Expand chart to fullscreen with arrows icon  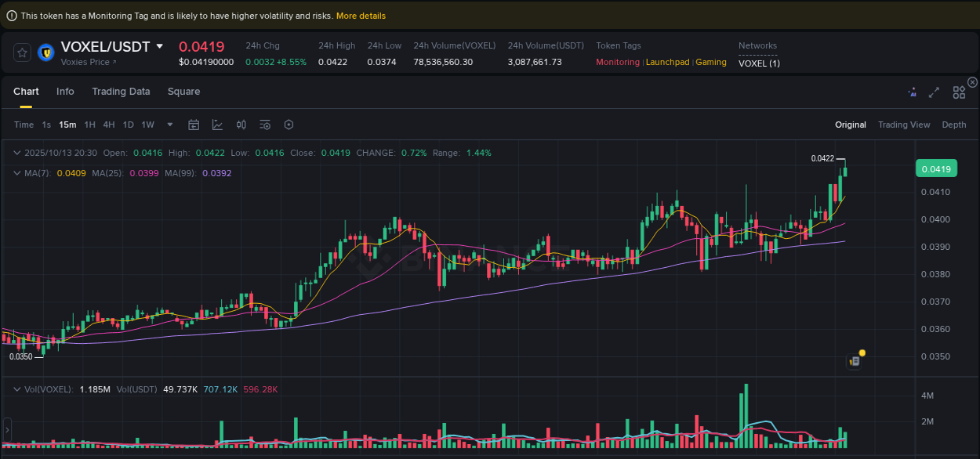click(934, 92)
